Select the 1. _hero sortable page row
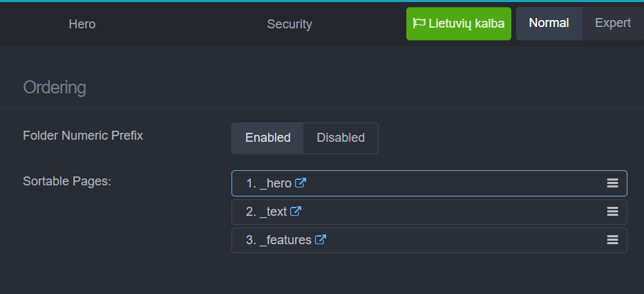The width and height of the screenshot is (644, 294). point(429,183)
